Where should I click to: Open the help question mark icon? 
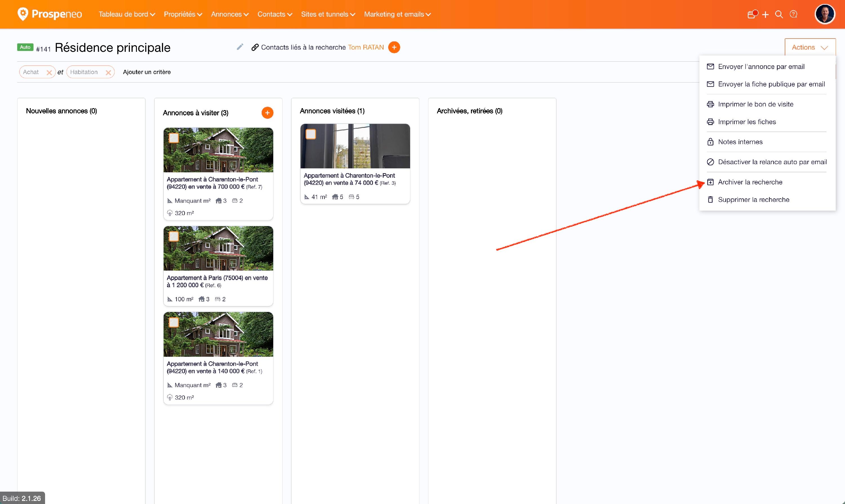[x=793, y=14]
